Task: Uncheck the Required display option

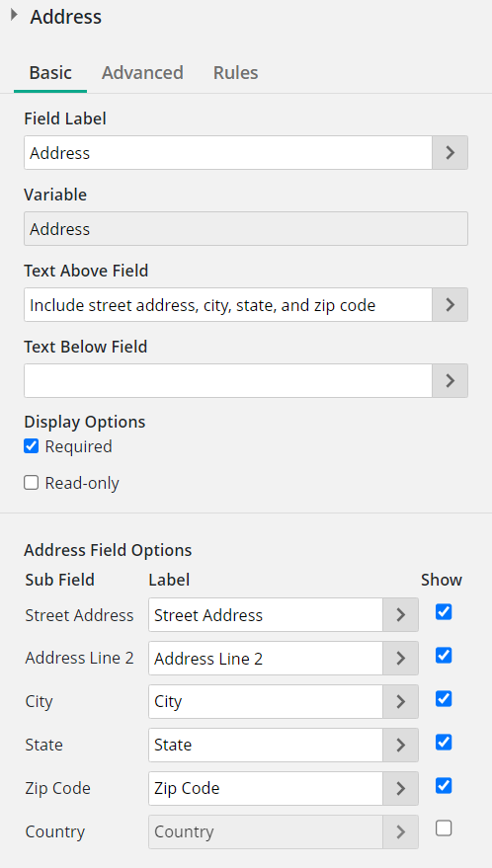Action: [31, 446]
